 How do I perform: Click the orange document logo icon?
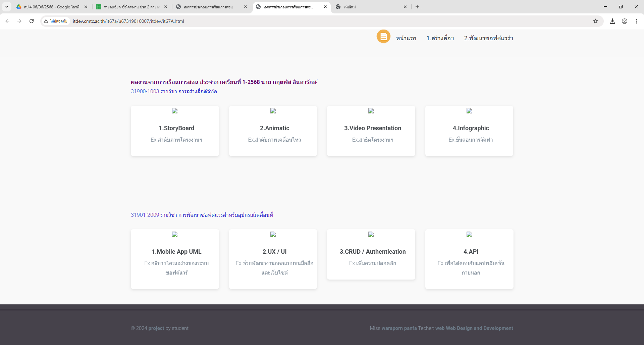[383, 37]
